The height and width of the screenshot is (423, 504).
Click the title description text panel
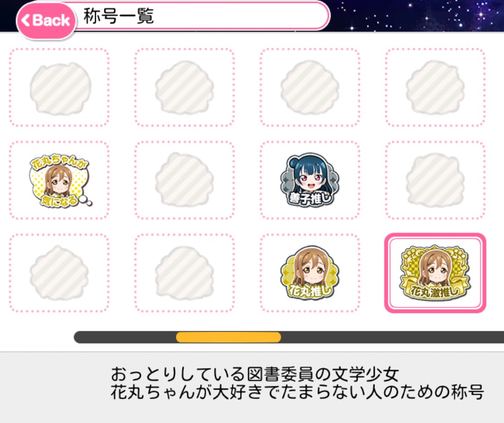(x=252, y=387)
